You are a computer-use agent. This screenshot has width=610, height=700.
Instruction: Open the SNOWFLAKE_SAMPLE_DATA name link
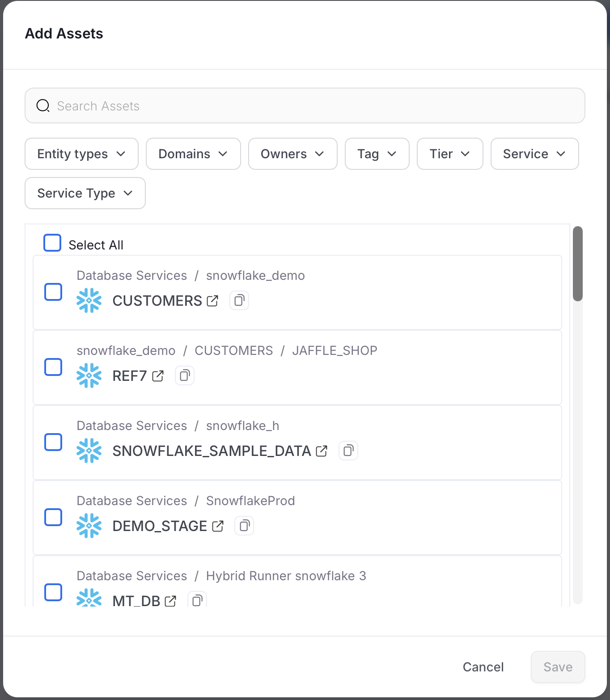point(212,451)
